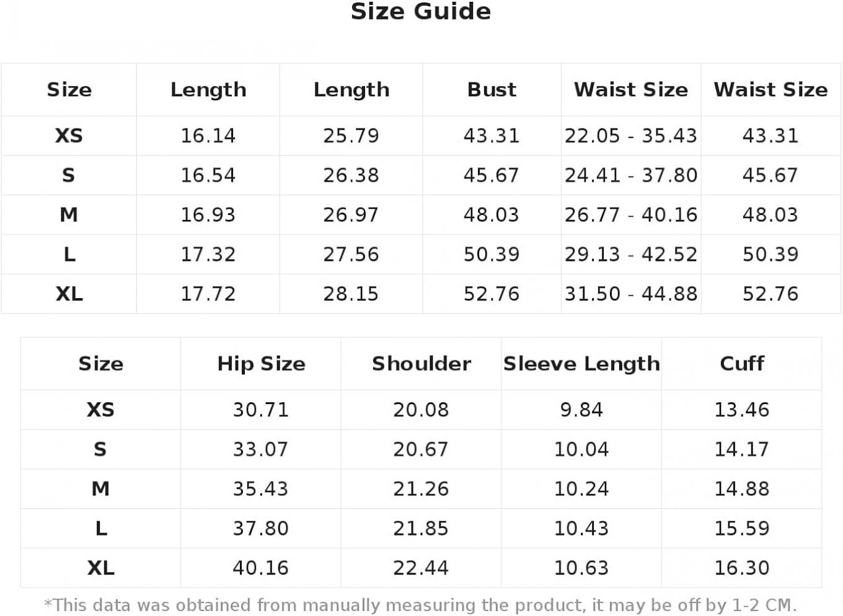The image size is (843, 616).
Task: Select cuff value 14.17 for size S
Action: [742, 449]
